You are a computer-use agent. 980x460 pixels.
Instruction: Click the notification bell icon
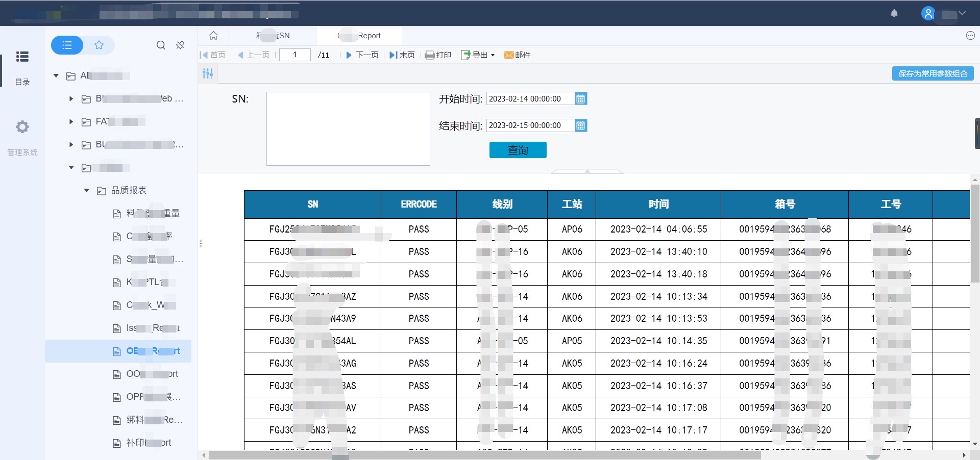[894, 13]
